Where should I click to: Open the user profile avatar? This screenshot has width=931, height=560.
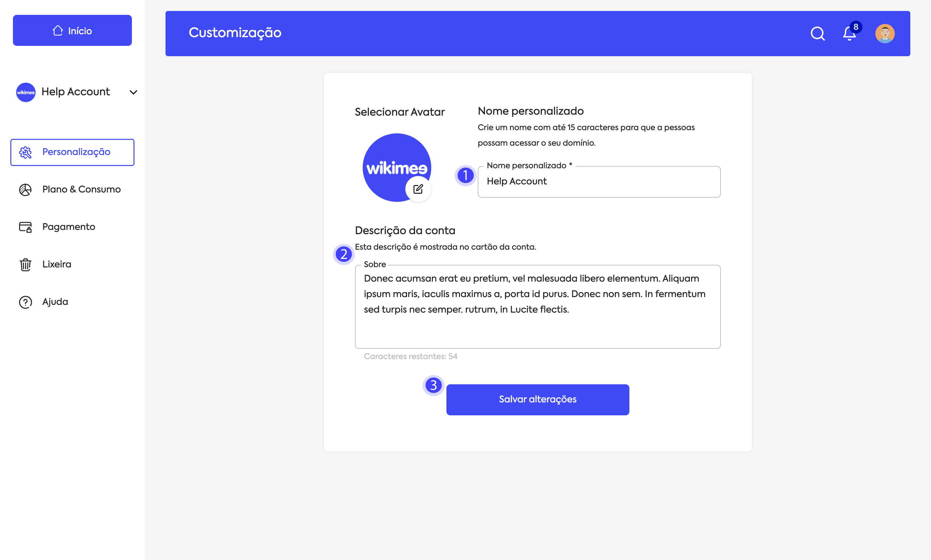tap(884, 34)
